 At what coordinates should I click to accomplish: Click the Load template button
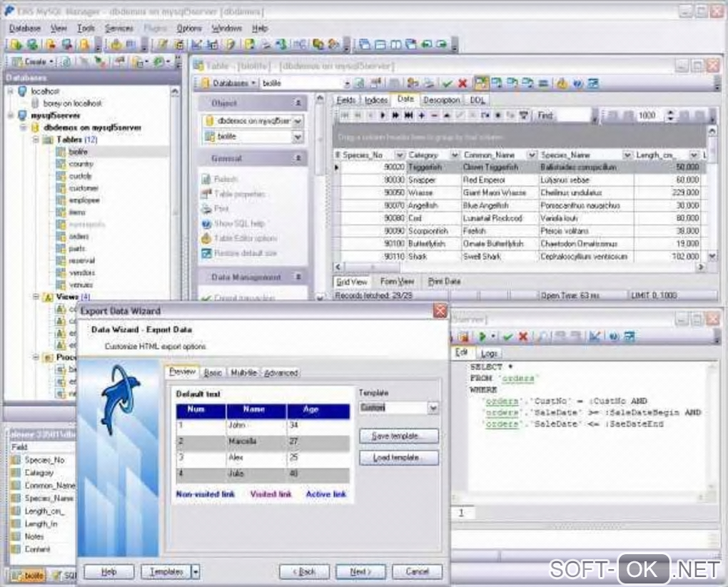pyautogui.click(x=398, y=457)
